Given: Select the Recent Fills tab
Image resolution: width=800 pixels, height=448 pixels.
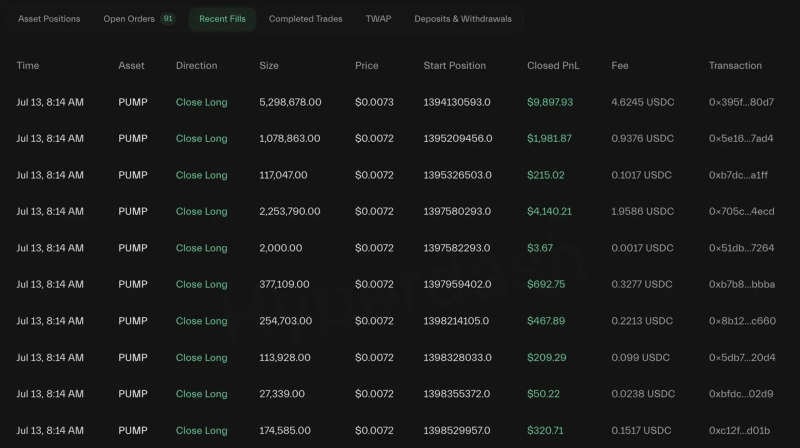Looking at the screenshot, I should coord(222,19).
